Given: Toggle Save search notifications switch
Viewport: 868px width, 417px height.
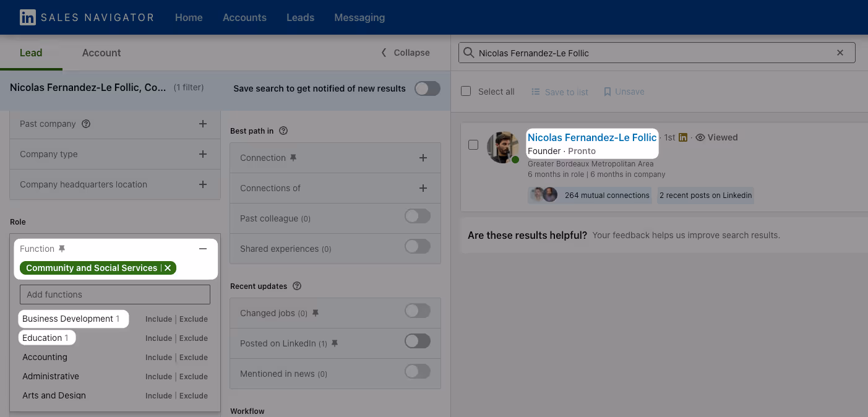Looking at the screenshot, I should (x=428, y=88).
